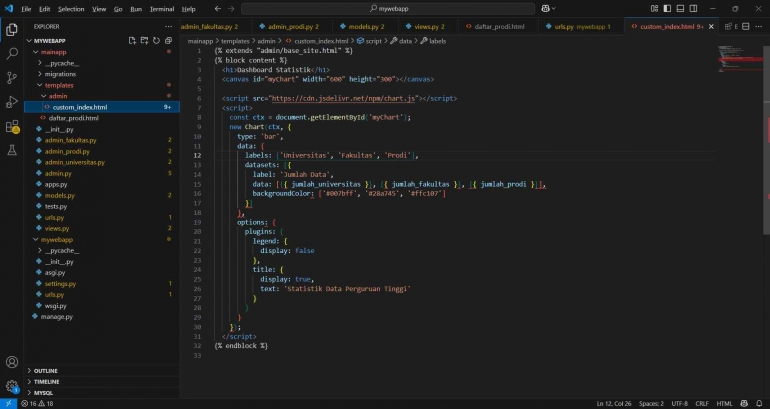Close the custom_index.html tab
Screen dimensions: 770x409
pos(711,27)
